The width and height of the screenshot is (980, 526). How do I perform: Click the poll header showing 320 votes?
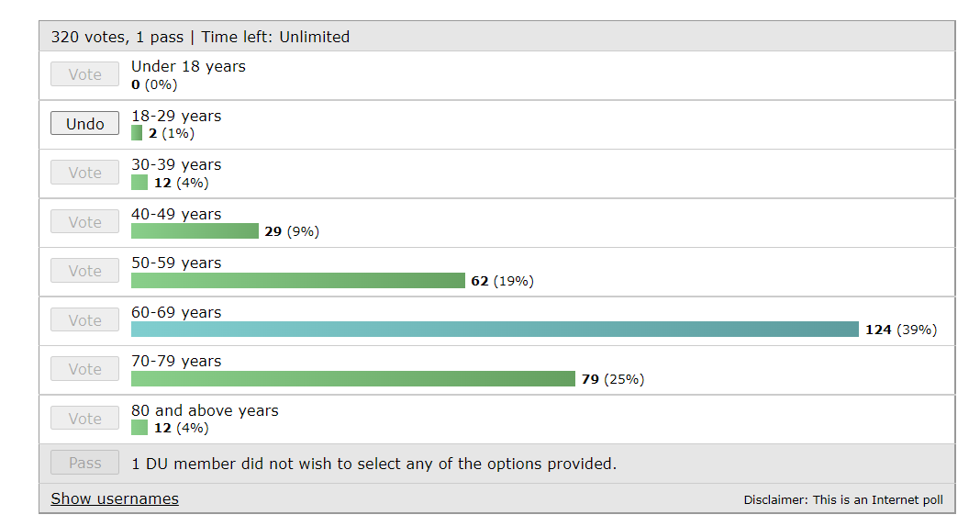[x=200, y=38]
